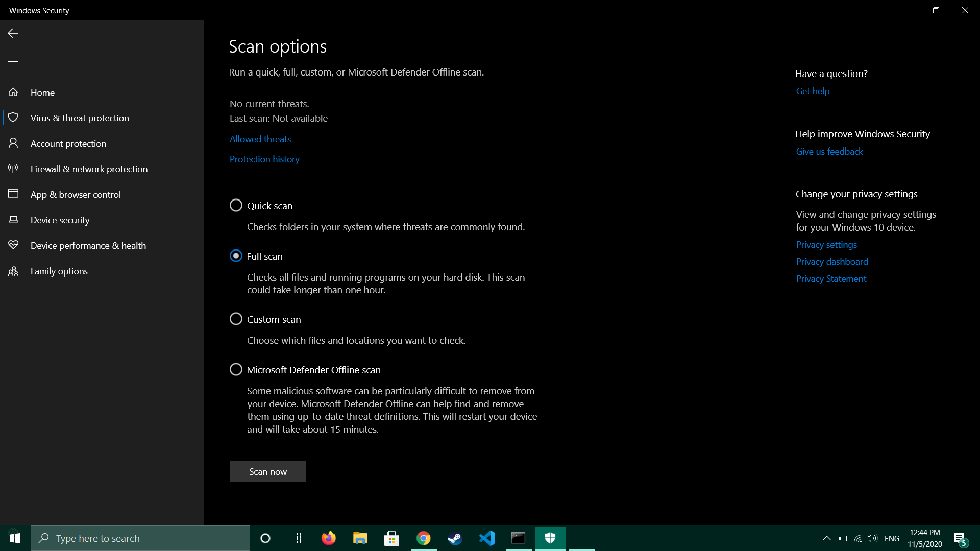Screen dimensions: 980x551
Task: Toggle the hamburger navigation menu
Action: [13, 61]
